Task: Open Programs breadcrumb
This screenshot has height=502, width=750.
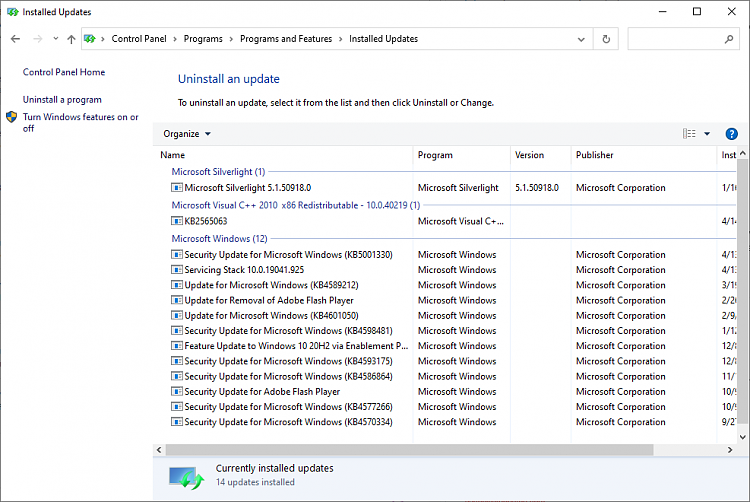Action: coord(203,39)
